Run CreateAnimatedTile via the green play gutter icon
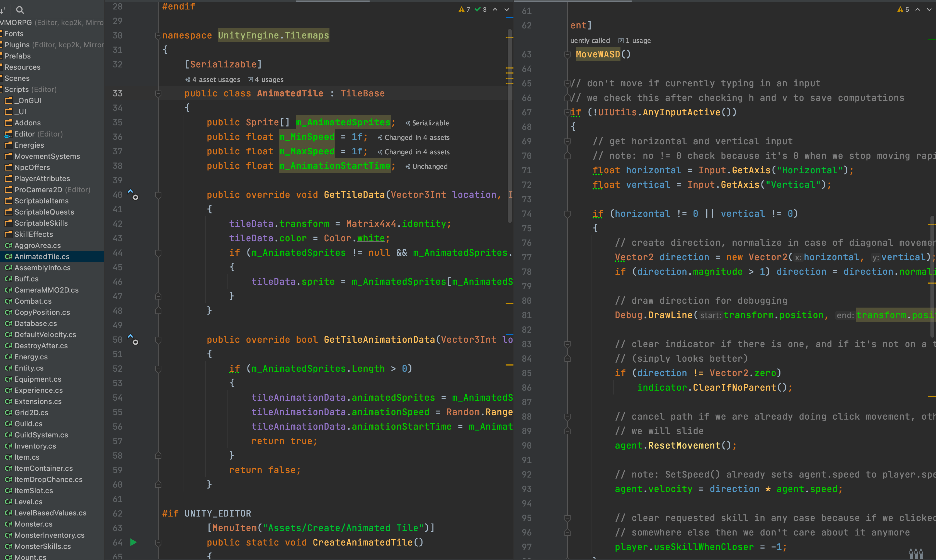936x560 pixels. pos(133,542)
